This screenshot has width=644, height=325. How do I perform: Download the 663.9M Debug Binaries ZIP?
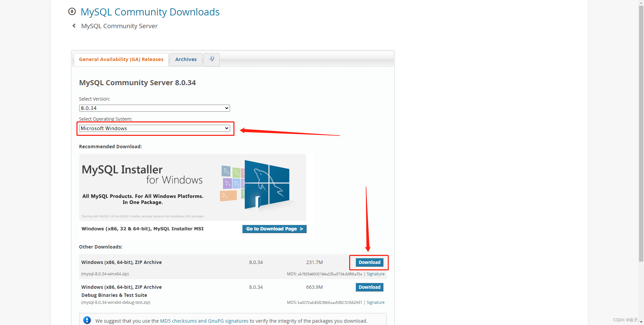369,287
